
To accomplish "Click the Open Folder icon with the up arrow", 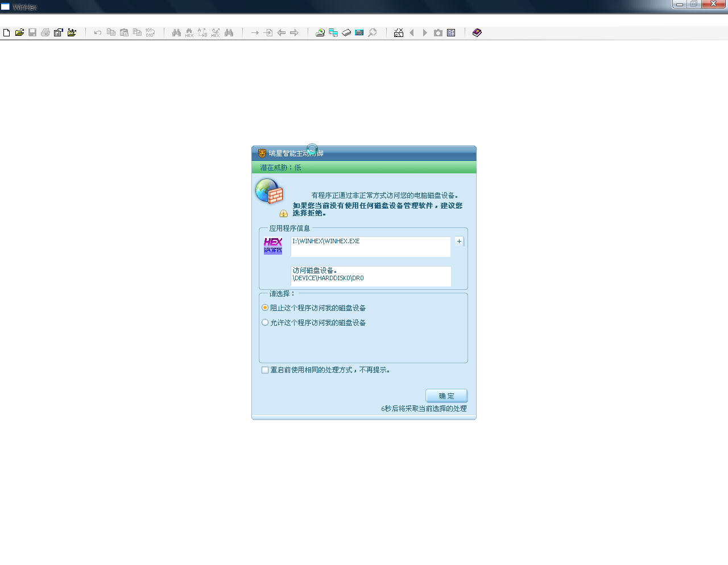I will (x=72, y=32).
